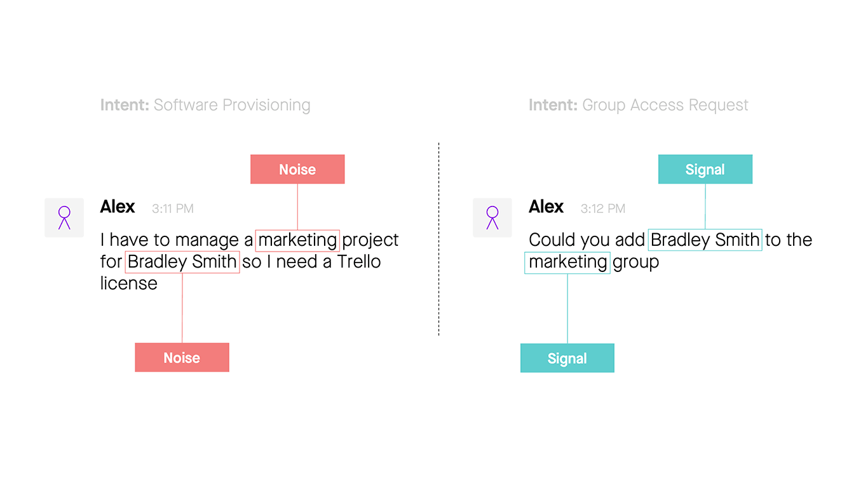The width and height of the screenshot is (868, 488).
Task: Click the dashed vertical divider line
Action: coord(438,239)
